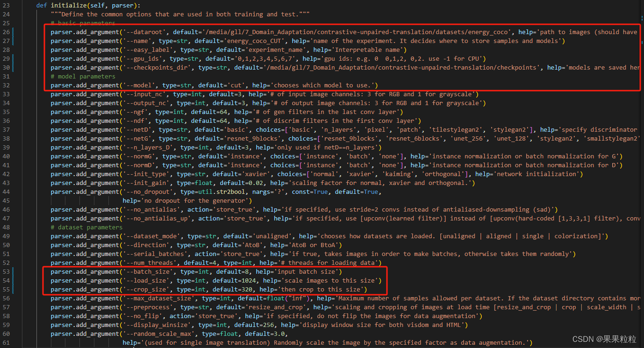The height and width of the screenshot is (348, 644).
Task: Click the '--display_winsize' argument string
Action: tap(157, 325)
